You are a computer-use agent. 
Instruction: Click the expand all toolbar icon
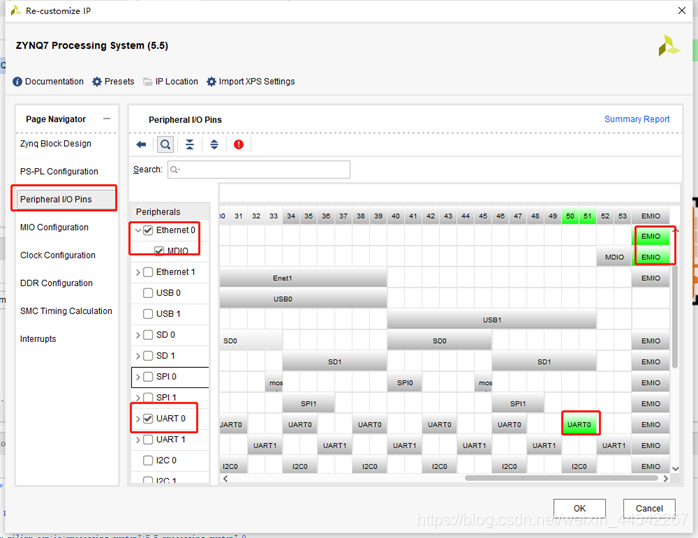tap(214, 144)
